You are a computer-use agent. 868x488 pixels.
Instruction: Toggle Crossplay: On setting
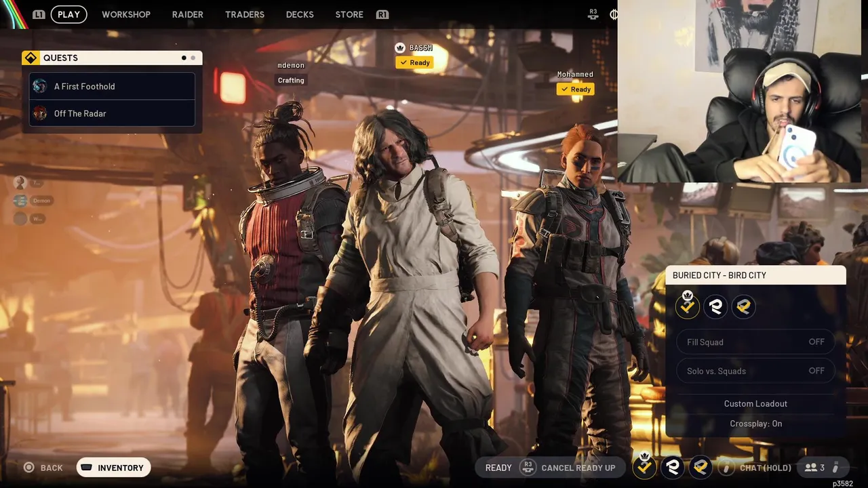tap(755, 424)
